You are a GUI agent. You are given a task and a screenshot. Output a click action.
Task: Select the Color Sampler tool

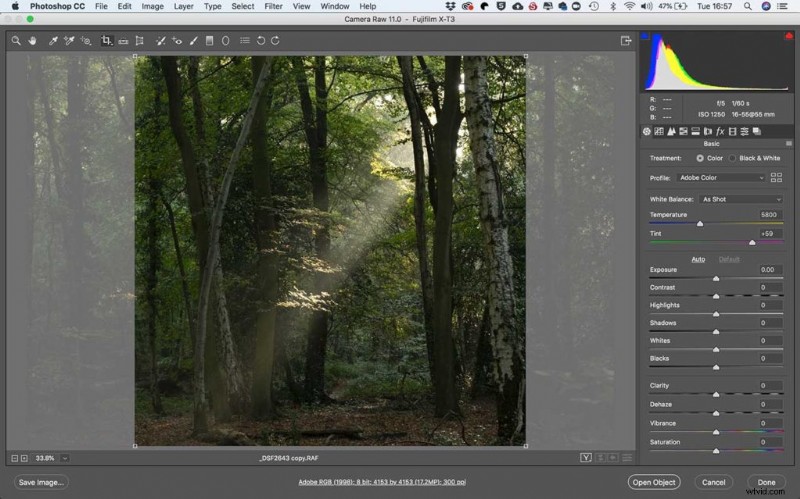(69, 41)
